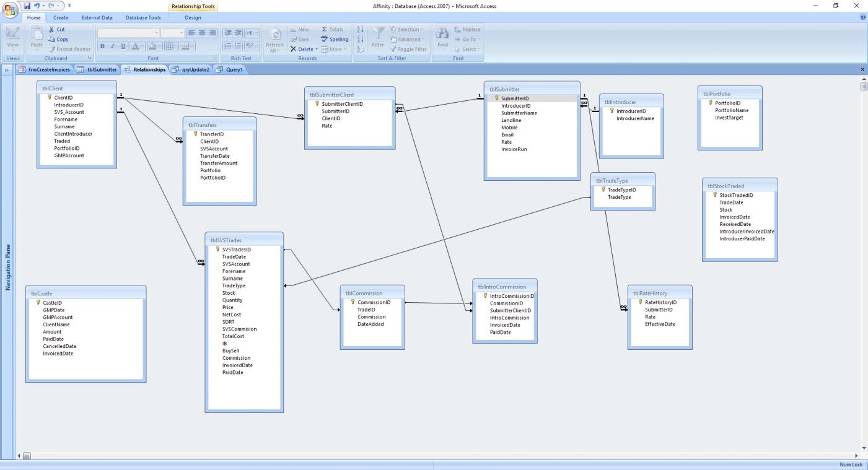This screenshot has width=868, height=470.
Task: Align text to the right
Action: [x=213, y=33]
